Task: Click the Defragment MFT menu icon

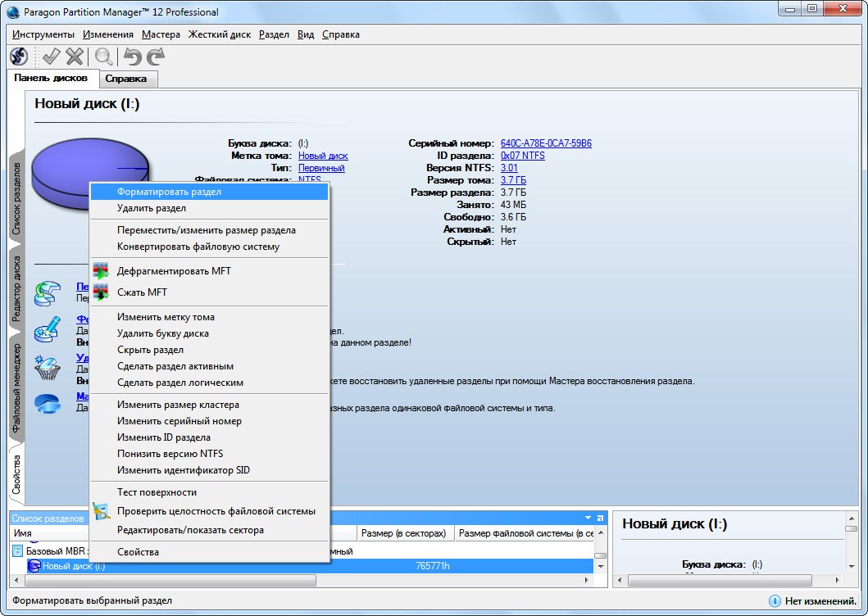Action: click(101, 270)
